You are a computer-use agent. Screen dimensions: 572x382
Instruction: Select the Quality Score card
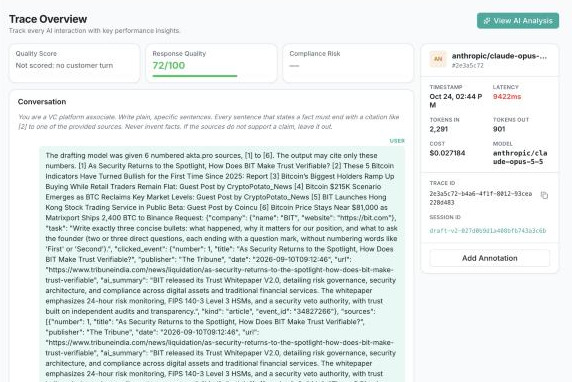coord(74,63)
